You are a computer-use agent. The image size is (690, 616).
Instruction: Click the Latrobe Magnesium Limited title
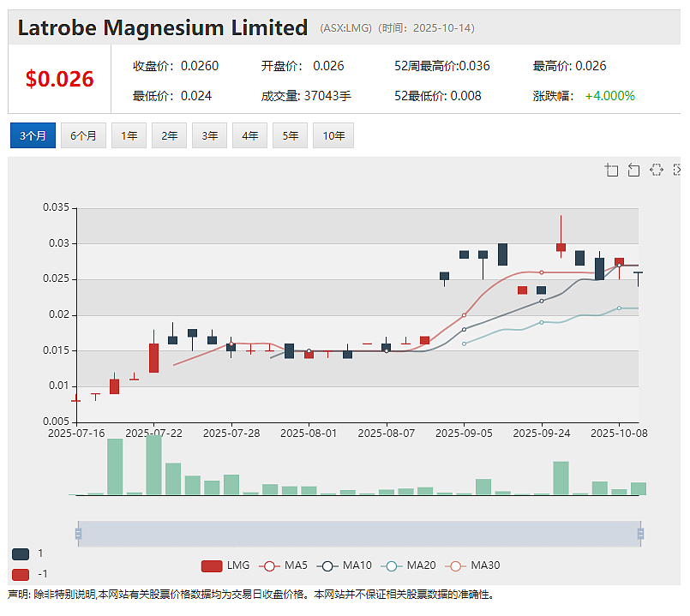[x=162, y=27]
